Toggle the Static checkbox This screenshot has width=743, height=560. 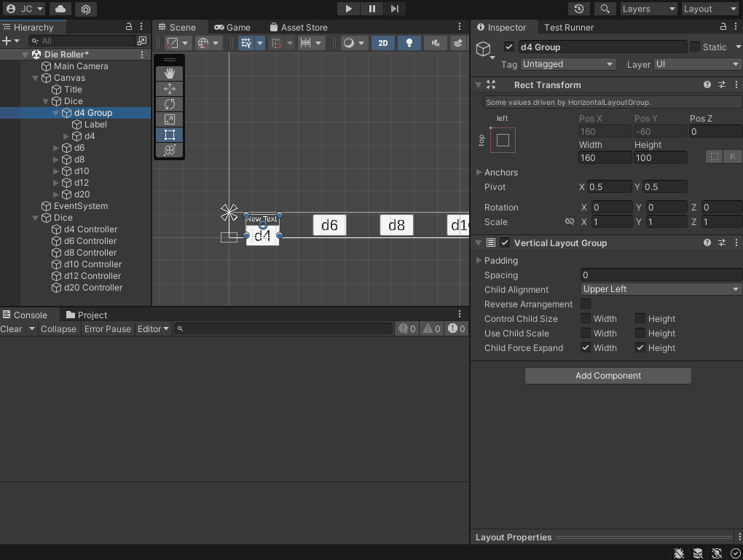click(695, 47)
